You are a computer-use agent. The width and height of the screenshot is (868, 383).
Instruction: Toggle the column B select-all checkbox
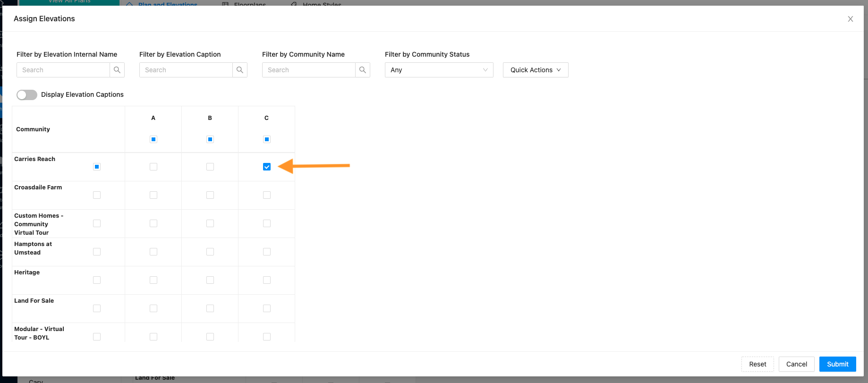[210, 139]
